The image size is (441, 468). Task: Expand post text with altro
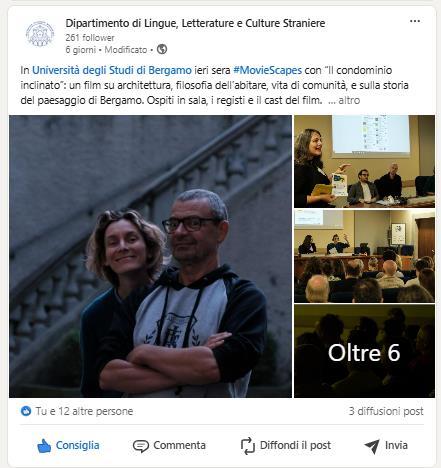coord(349,100)
